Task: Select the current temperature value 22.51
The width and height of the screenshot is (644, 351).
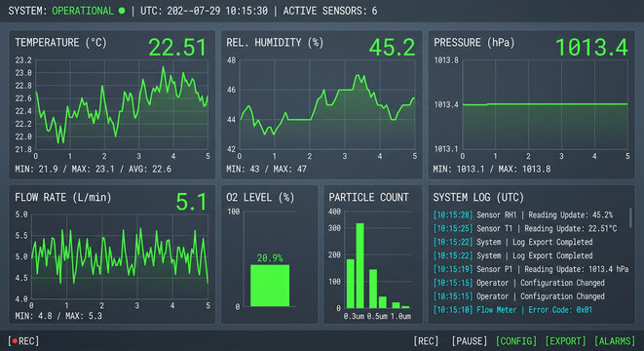Action: [x=177, y=47]
